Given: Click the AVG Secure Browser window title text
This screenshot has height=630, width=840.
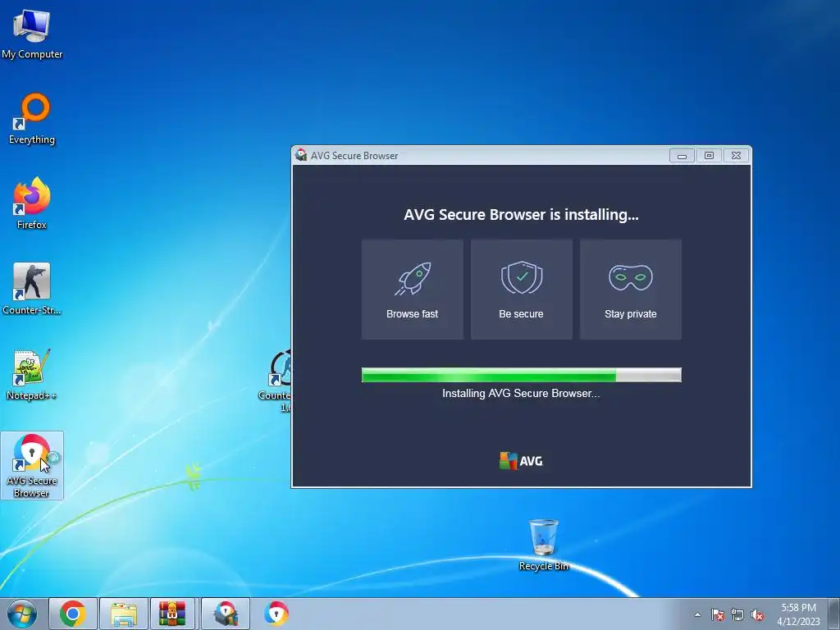Looking at the screenshot, I should [354, 156].
